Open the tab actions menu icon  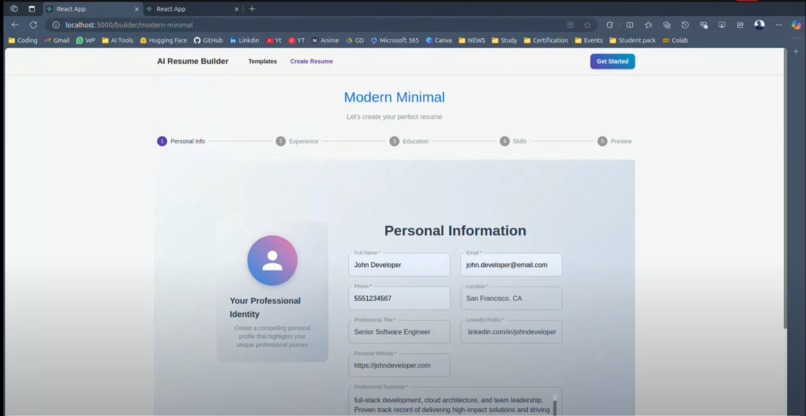[32, 9]
